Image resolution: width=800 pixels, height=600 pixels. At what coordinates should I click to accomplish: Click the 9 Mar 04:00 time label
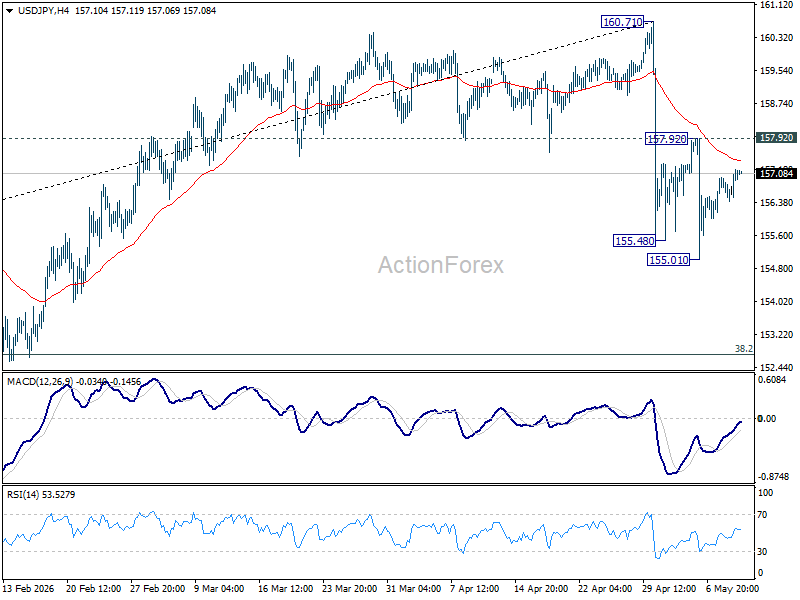(219, 589)
